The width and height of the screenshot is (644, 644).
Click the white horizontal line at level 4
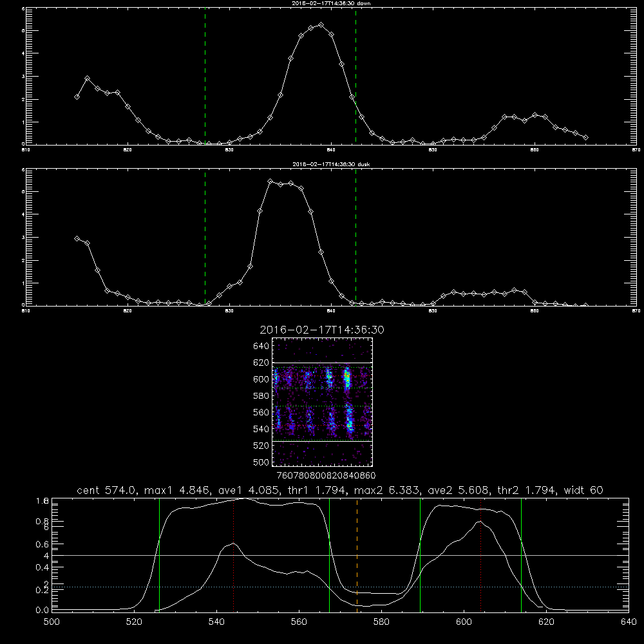coord(340,555)
